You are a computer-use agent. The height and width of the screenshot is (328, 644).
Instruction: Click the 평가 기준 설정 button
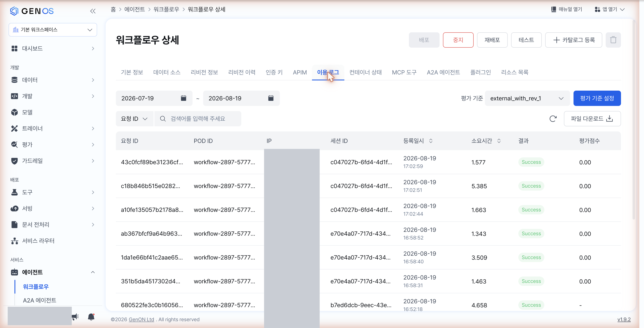tap(597, 98)
